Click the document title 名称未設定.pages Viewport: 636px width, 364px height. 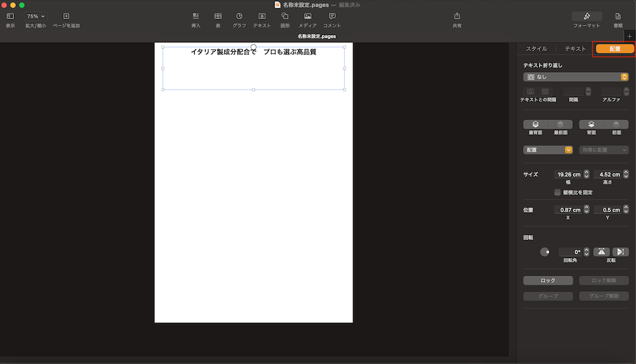tap(305, 5)
